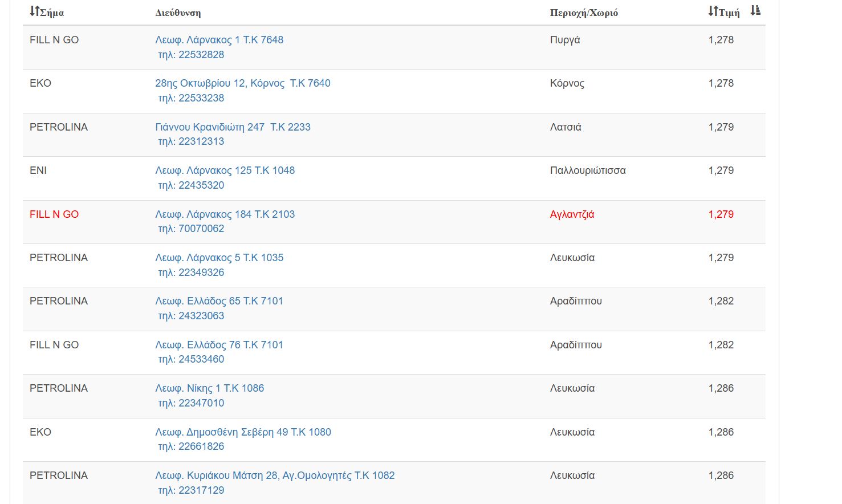The image size is (842, 504).
Task: Click the descending sort icon at far right of header
Action: 755,11
